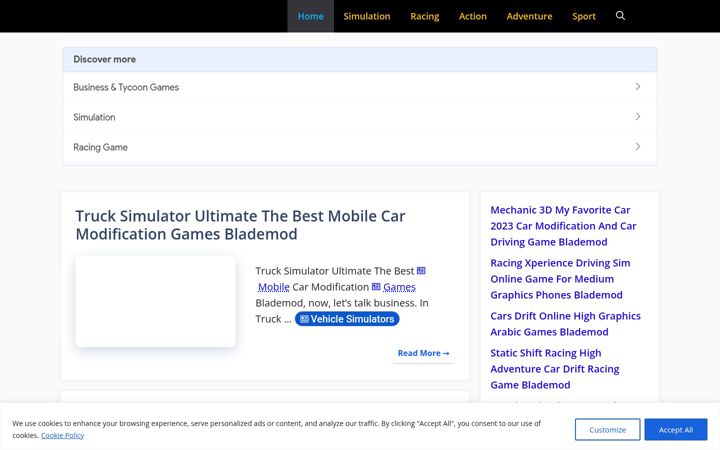Click the Customize cookies button
The image size is (720, 450).
tap(608, 430)
